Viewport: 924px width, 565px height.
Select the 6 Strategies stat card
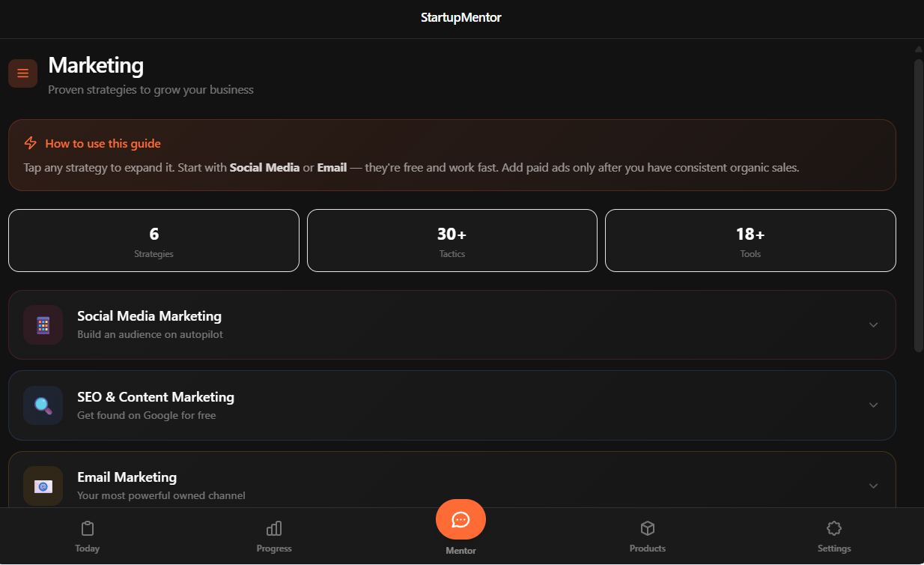point(154,240)
